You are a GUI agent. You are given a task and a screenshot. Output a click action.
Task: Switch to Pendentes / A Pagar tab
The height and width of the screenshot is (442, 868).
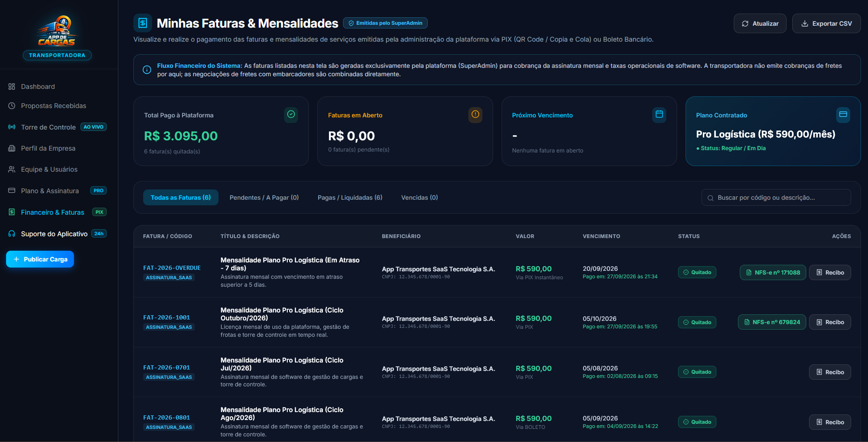(x=264, y=197)
